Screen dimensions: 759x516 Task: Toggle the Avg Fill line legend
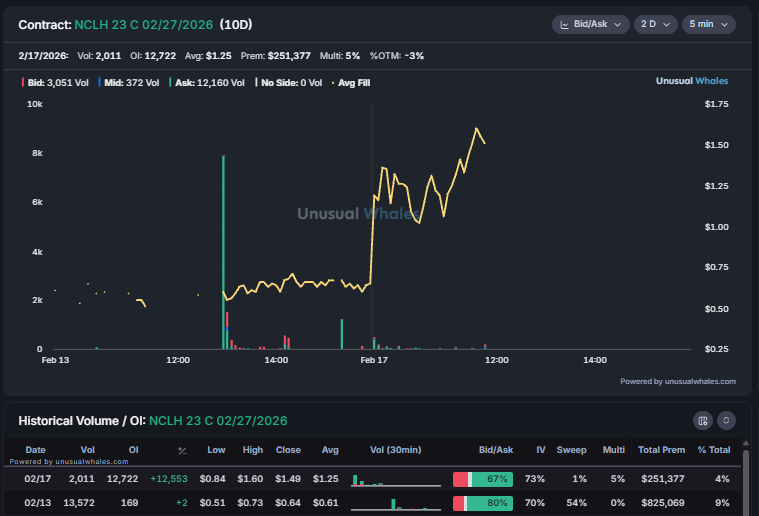click(350, 83)
